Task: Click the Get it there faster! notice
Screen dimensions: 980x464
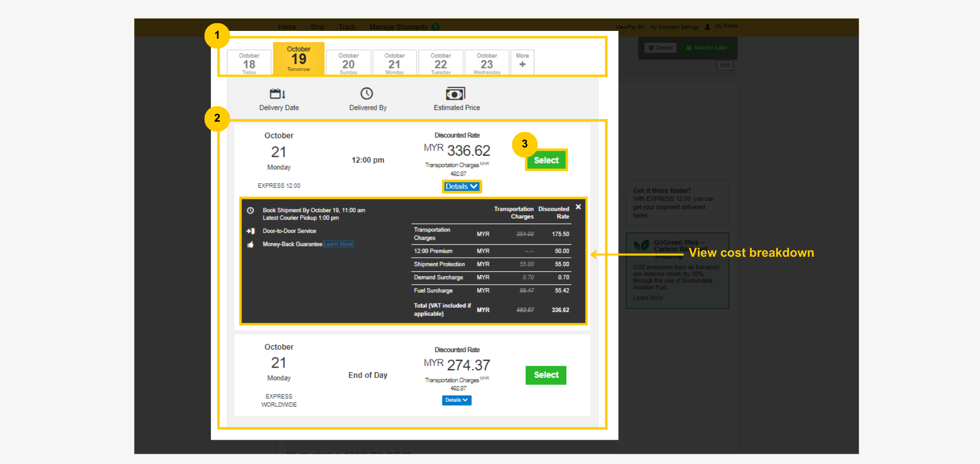Action: [x=677, y=203]
